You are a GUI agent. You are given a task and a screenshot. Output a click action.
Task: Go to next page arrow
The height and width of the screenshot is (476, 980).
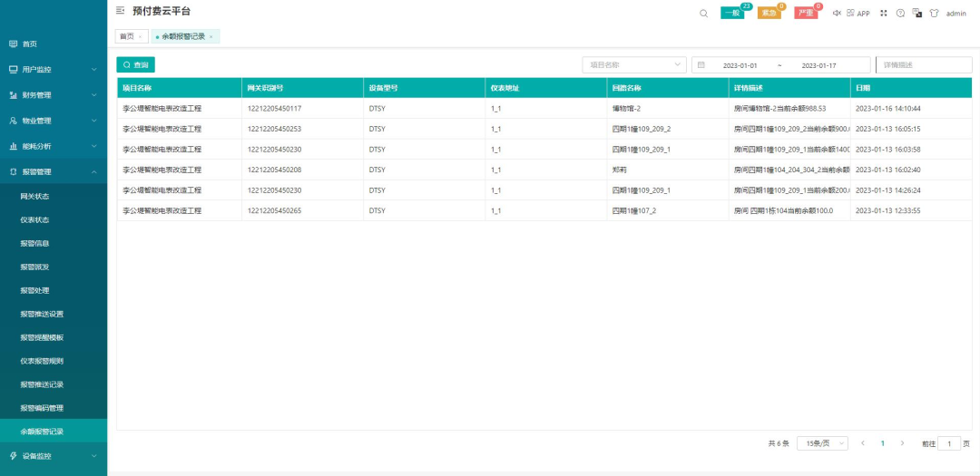tap(902, 442)
